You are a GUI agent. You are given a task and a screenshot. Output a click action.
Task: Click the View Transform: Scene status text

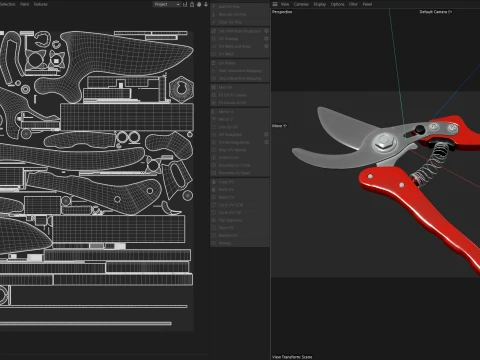click(x=292, y=357)
